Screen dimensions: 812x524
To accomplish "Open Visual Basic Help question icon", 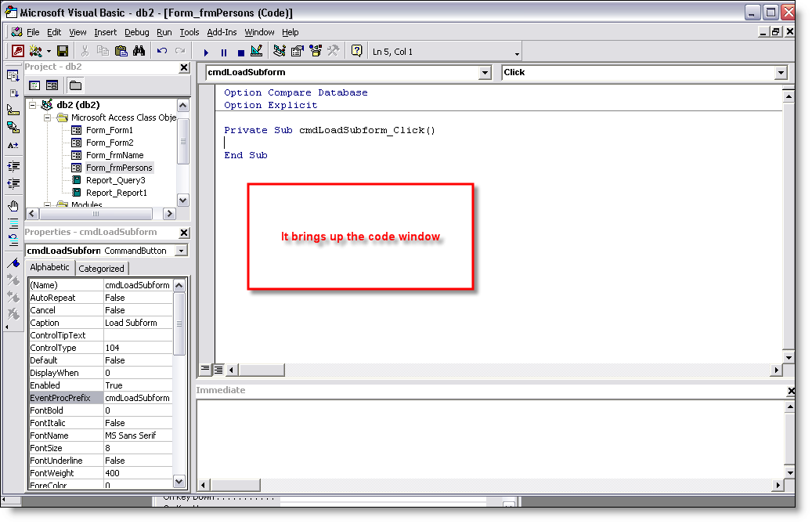I will [x=357, y=51].
